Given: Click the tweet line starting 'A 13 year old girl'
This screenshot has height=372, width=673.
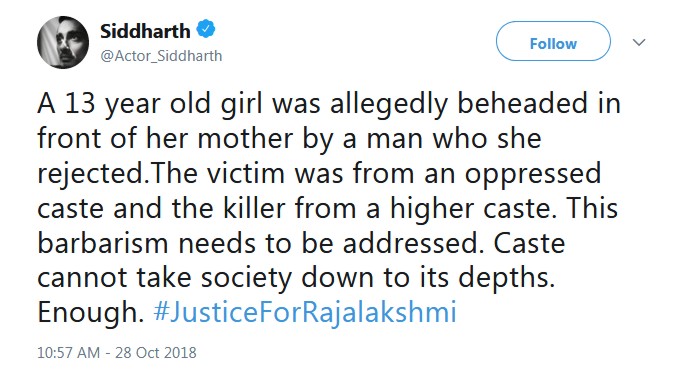Looking at the screenshot, I should coord(329,106).
